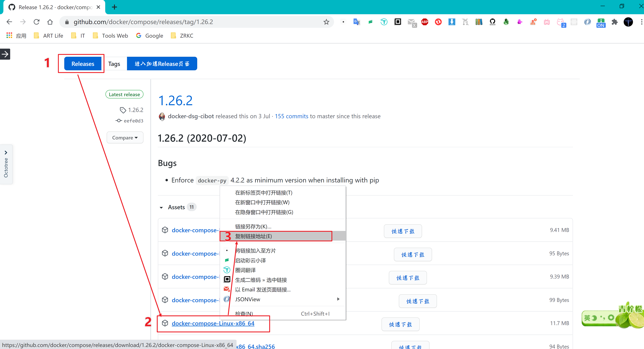
Task: Open the AdBlock Plus extension icon
Action: pyautogui.click(x=425, y=22)
